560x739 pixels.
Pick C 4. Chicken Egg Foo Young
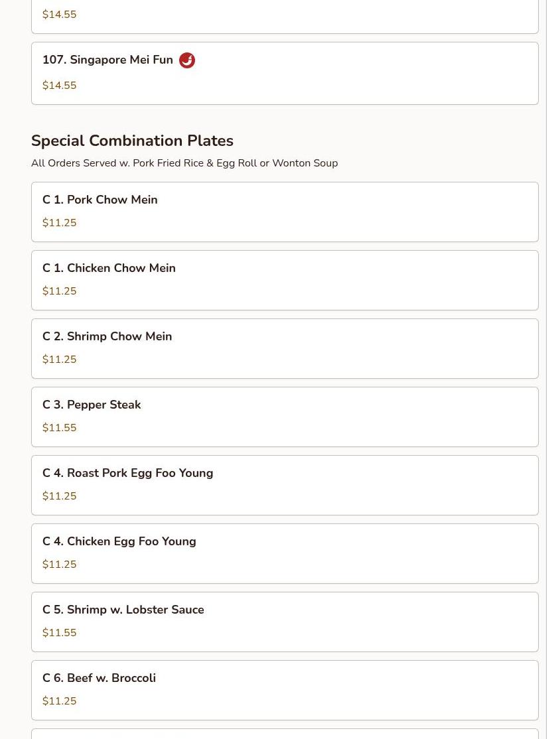coord(119,541)
